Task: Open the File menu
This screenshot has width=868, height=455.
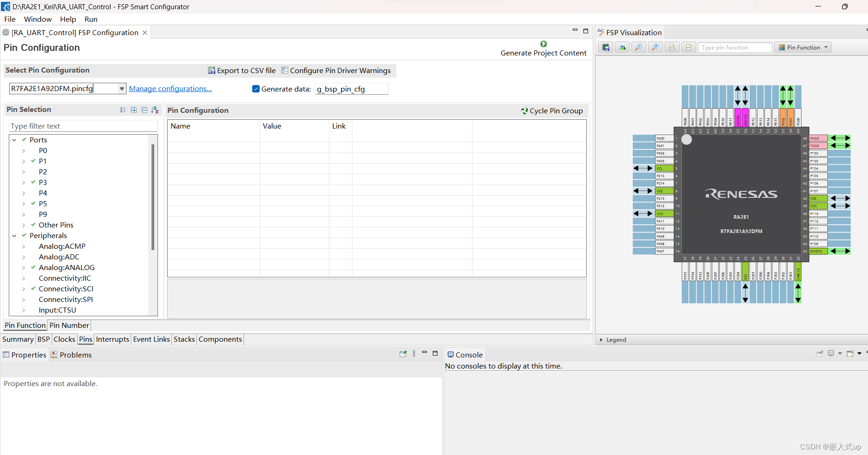Action: (10, 19)
